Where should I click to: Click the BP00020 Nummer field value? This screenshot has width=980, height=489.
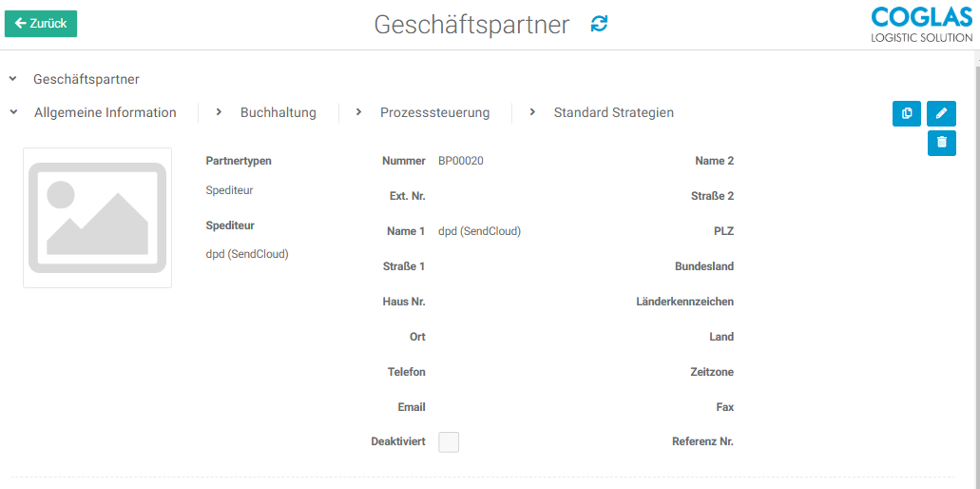coord(461,161)
